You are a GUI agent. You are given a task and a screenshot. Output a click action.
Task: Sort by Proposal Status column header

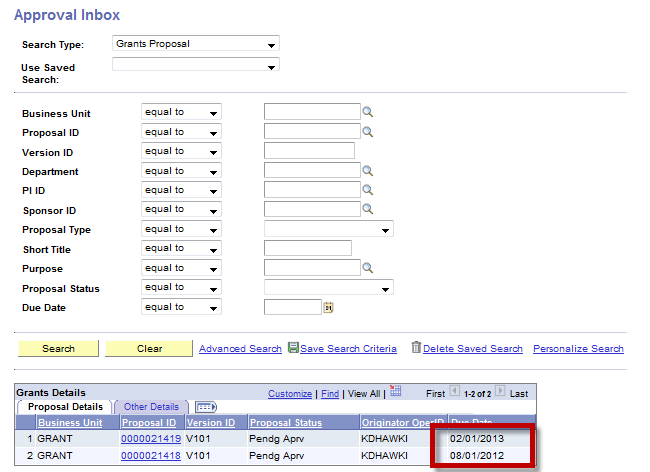point(286,423)
